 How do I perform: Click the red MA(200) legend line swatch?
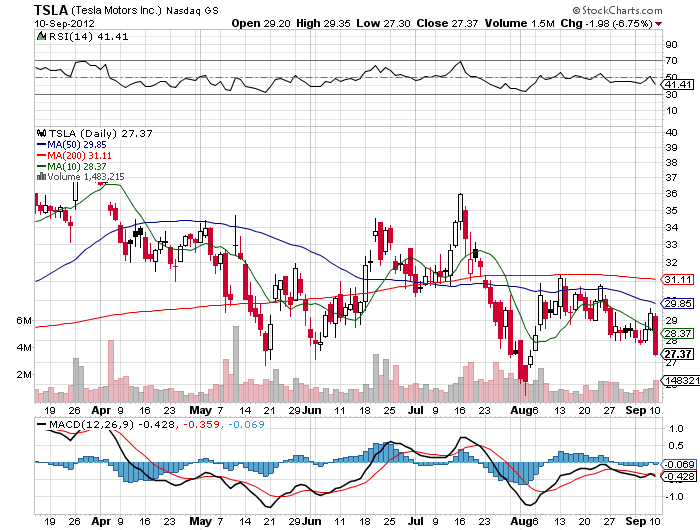click(x=42, y=155)
